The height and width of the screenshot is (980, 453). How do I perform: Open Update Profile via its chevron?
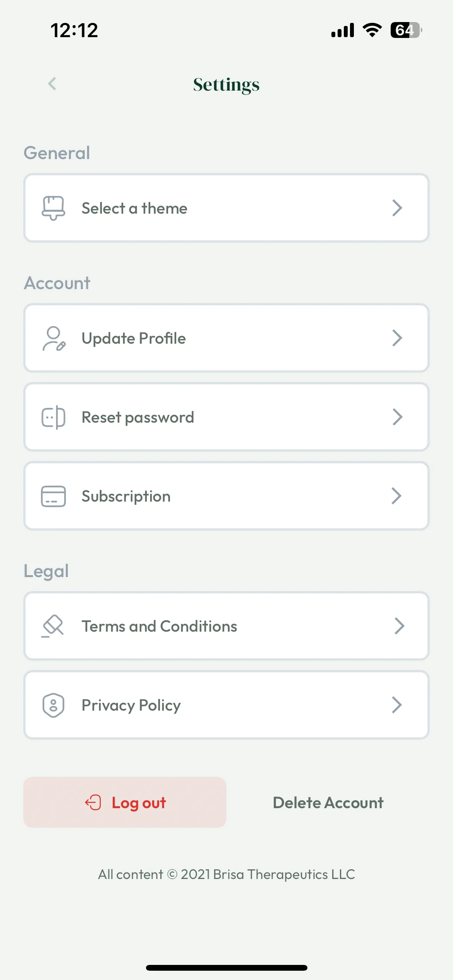point(397,338)
